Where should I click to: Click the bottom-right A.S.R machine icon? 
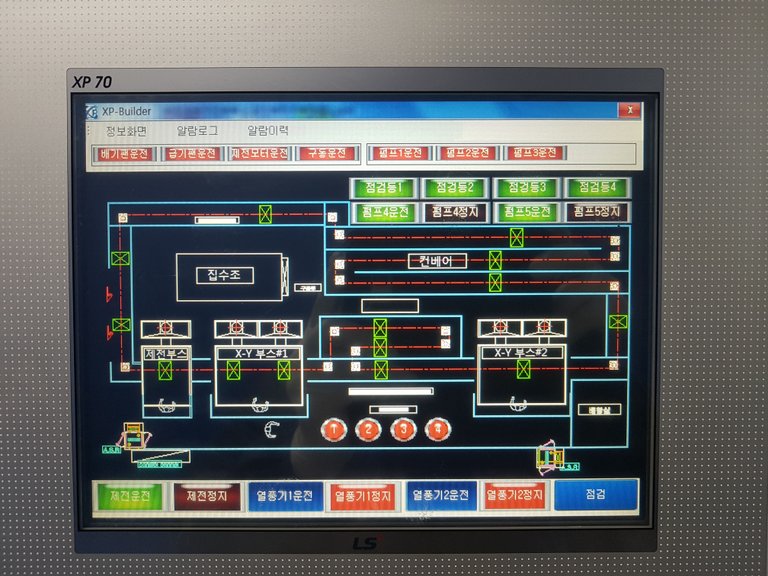[x=552, y=458]
